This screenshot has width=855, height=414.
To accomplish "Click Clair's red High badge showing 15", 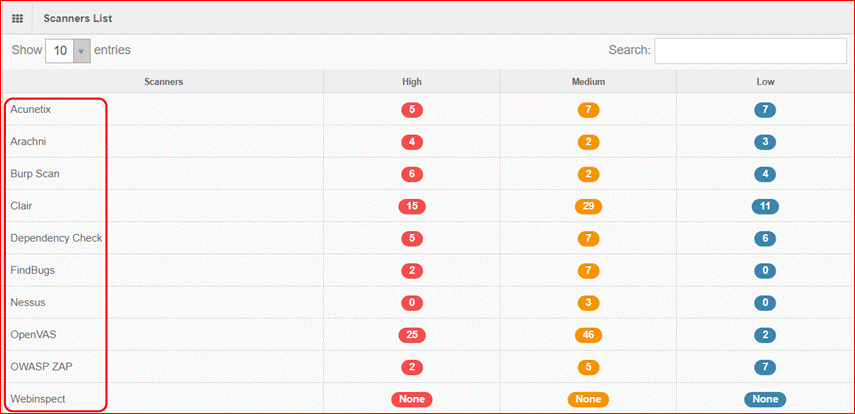I will coord(412,207).
